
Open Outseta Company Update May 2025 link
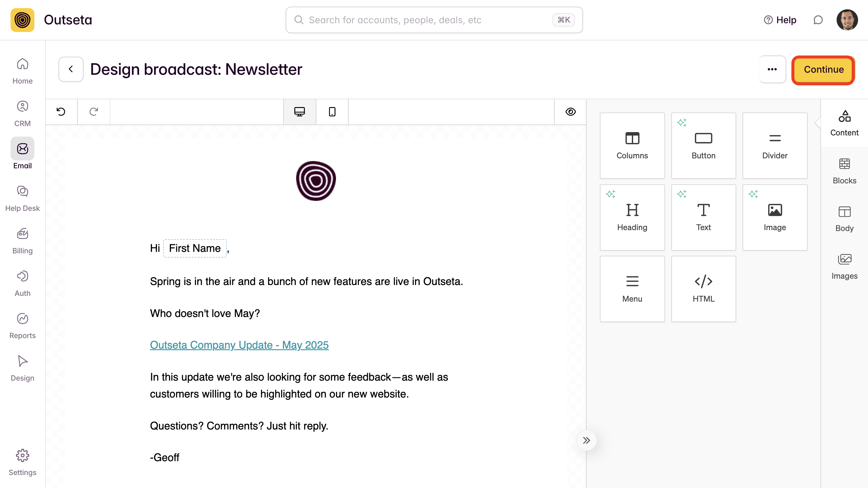pyautogui.click(x=239, y=345)
